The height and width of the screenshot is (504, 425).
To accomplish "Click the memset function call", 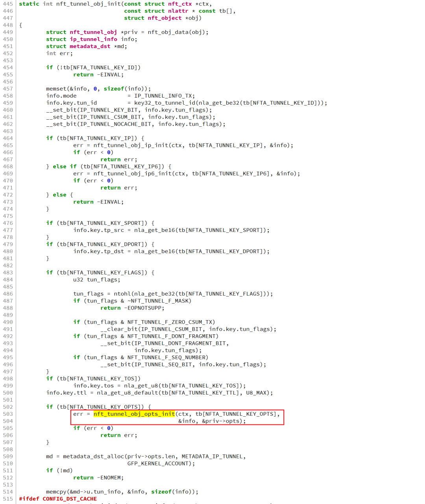I will pos(56,89).
